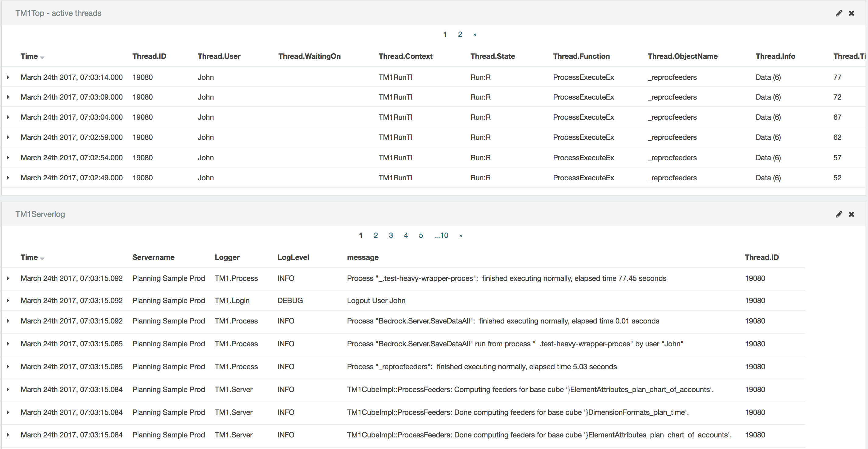
Task: Expand the 07:03:09.000 thread row
Action: point(8,97)
